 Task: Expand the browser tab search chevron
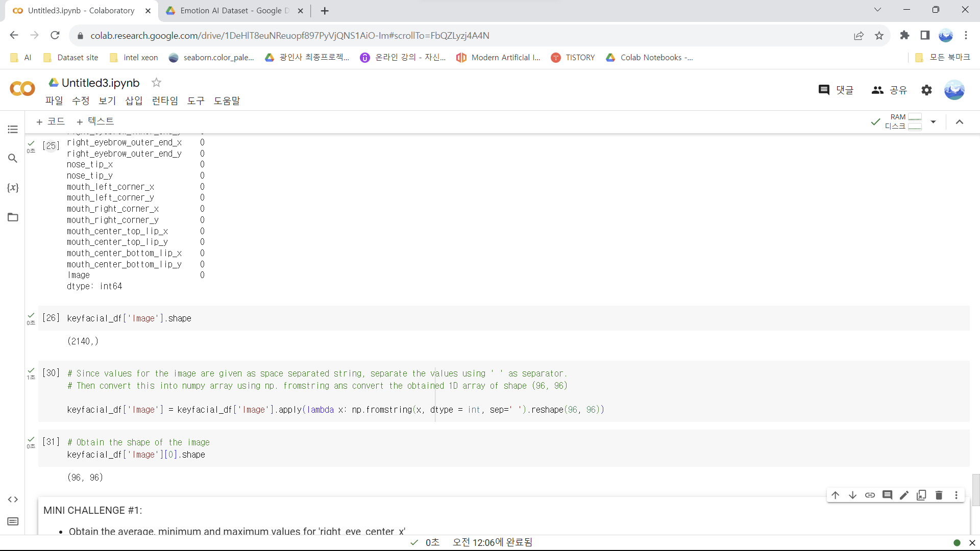[x=877, y=10]
